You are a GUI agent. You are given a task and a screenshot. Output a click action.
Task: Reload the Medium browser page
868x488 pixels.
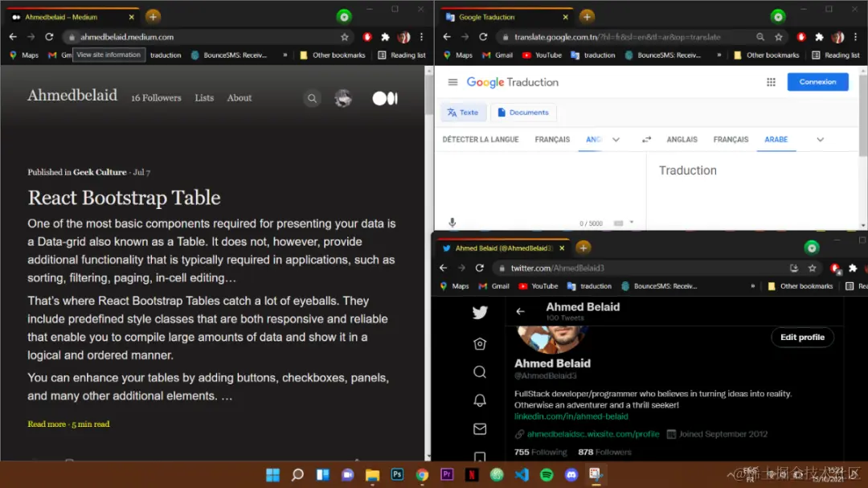pyautogui.click(x=49, y=36)
